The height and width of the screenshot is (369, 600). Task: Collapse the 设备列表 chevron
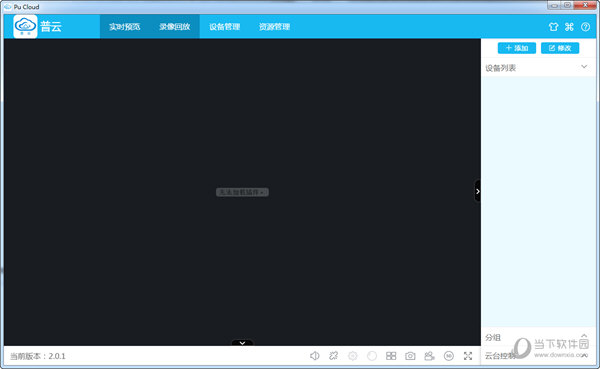pyautogui.click(x=584, y=67)
